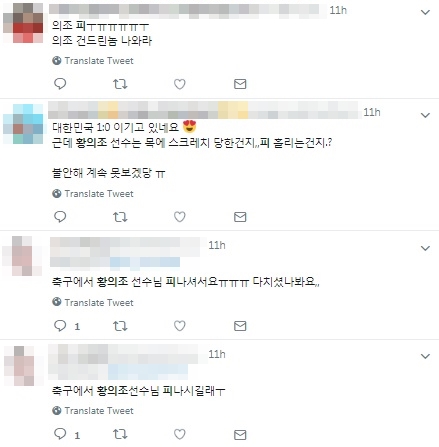Reply to the first tweet about 의조 피

[x=60, y=84]
